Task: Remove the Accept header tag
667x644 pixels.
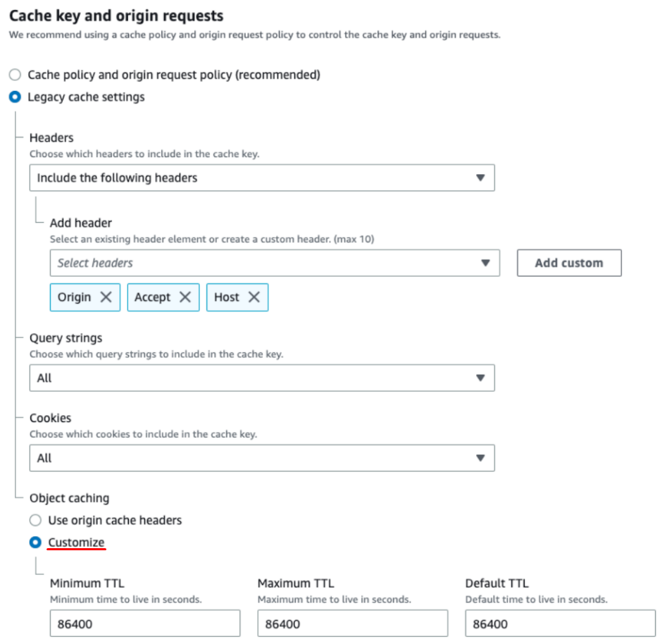Action: point(185,297)
